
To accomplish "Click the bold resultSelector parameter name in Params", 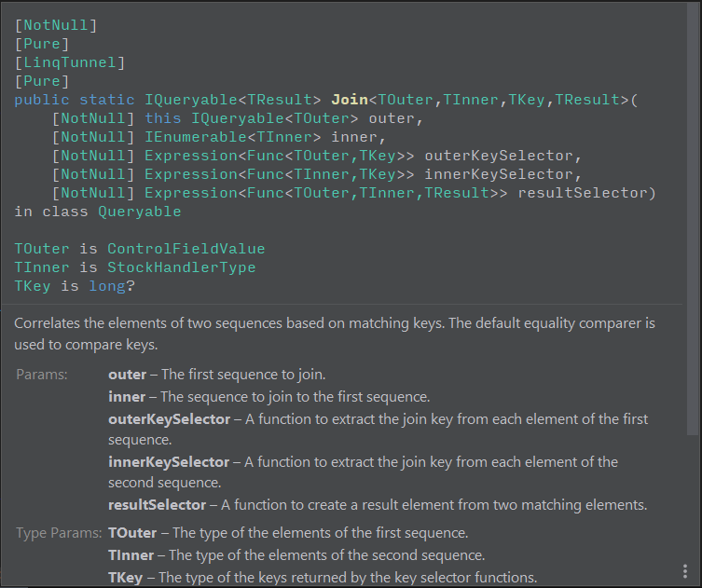I will click(157, 505).
